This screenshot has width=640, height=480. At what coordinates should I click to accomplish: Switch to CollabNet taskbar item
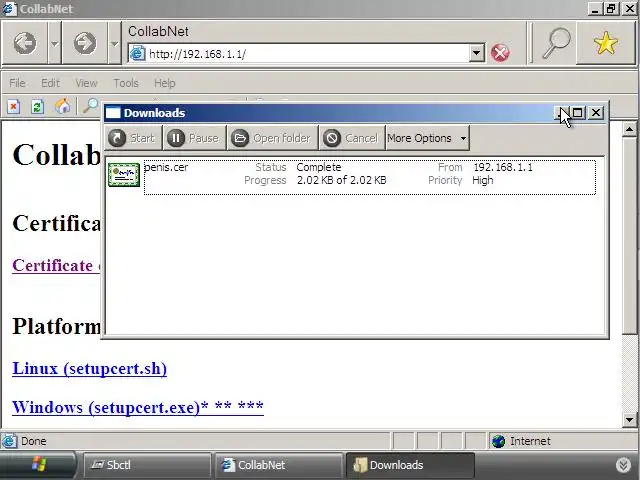coord(279,465)
